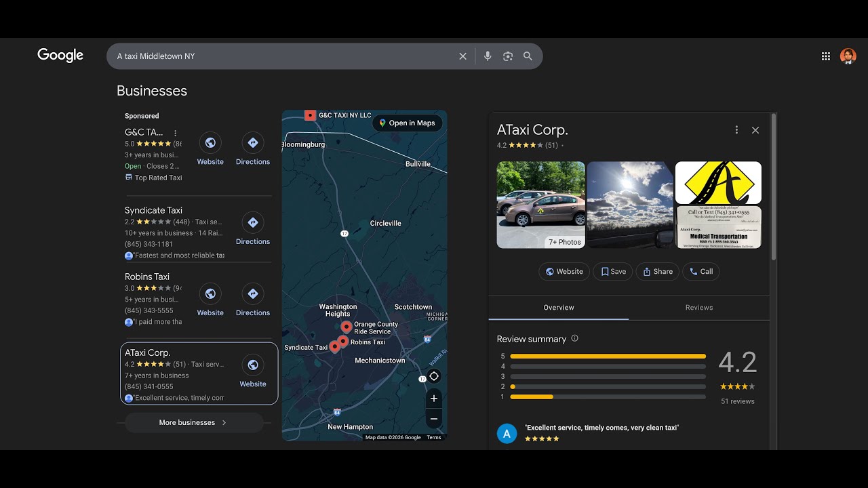Close the ATaxi Corp. details panel
The height and width of the screenshot is (488, 868).
[755, 130]
